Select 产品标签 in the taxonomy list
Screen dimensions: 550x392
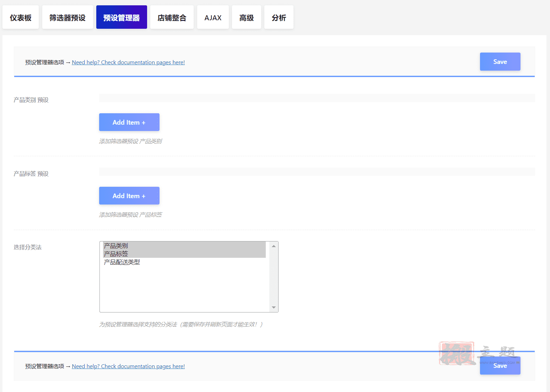(x=184, y=254)
